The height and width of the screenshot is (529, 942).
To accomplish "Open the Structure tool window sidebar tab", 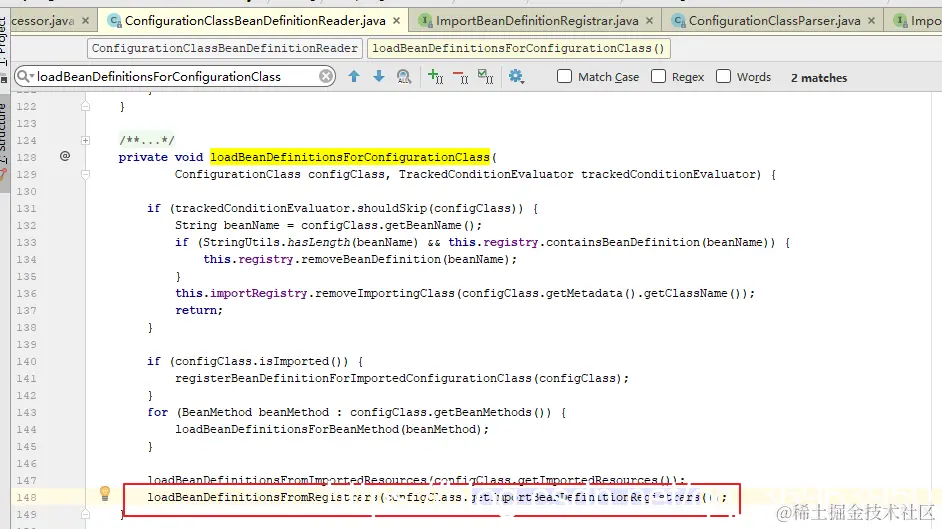I will click(x=4, y=135).
